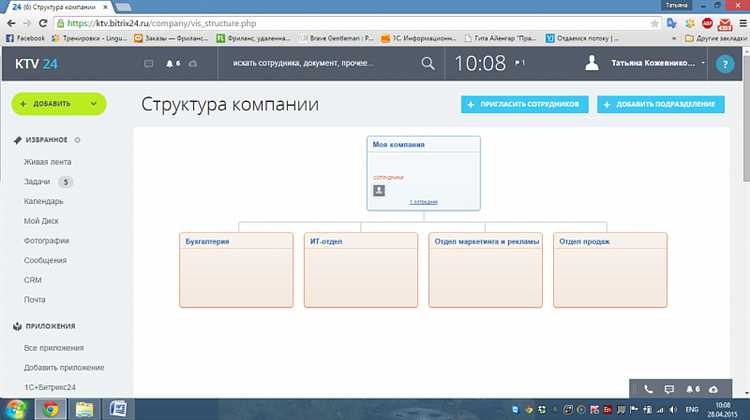Viewport: 750px width, 420px height.
Task: Expand the Добавить button dropdown arrow
Action: (x=94, y=104)
